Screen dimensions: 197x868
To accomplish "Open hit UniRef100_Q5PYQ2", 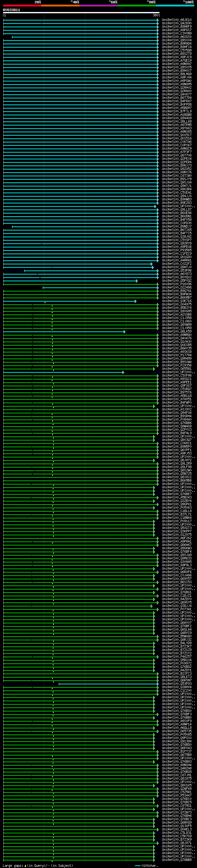I will (176, 281).
